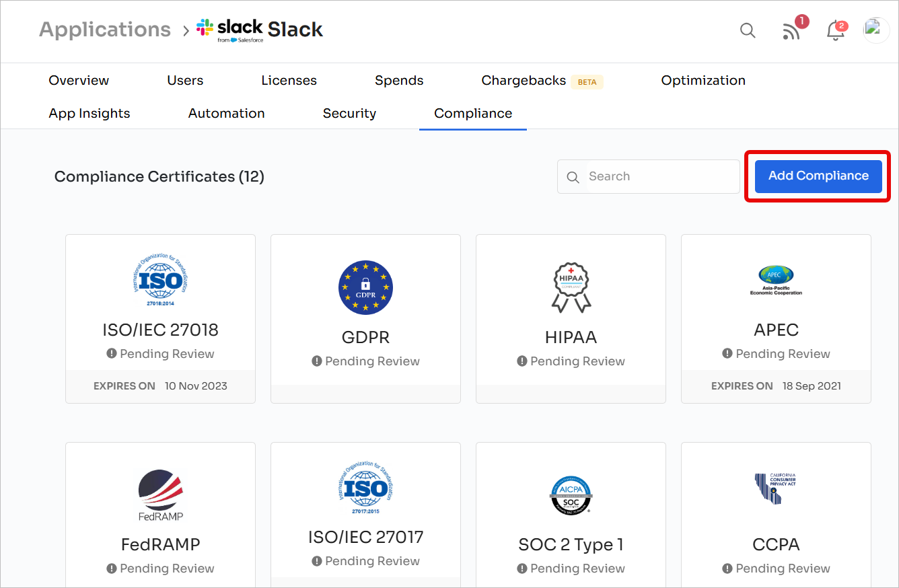Click the HIPAA ribbon logo
The height and width of the screenshot is (588, 899).
(x=571, y=287)
